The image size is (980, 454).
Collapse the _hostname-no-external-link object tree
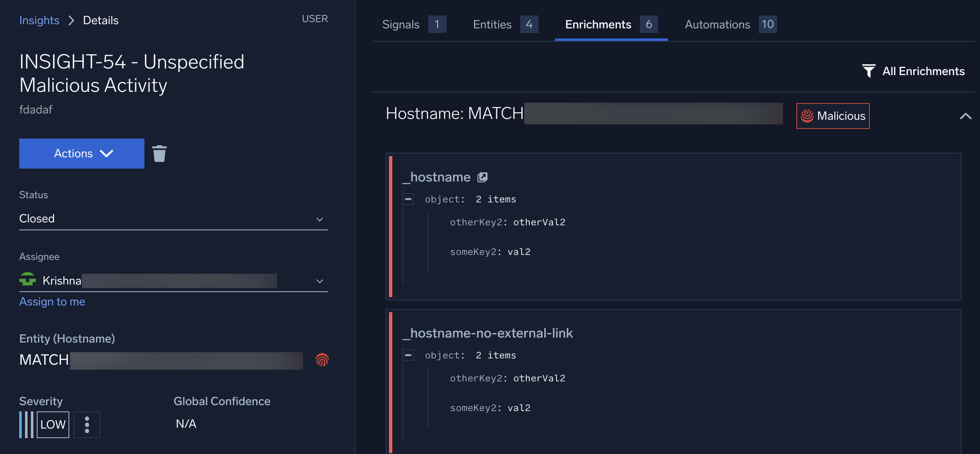tap(408, 355)
